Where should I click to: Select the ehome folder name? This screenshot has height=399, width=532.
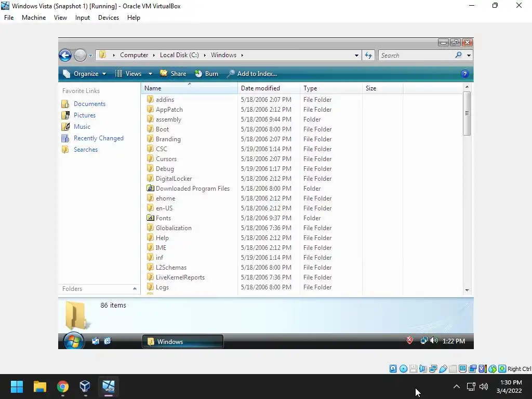tap(166, 198)
